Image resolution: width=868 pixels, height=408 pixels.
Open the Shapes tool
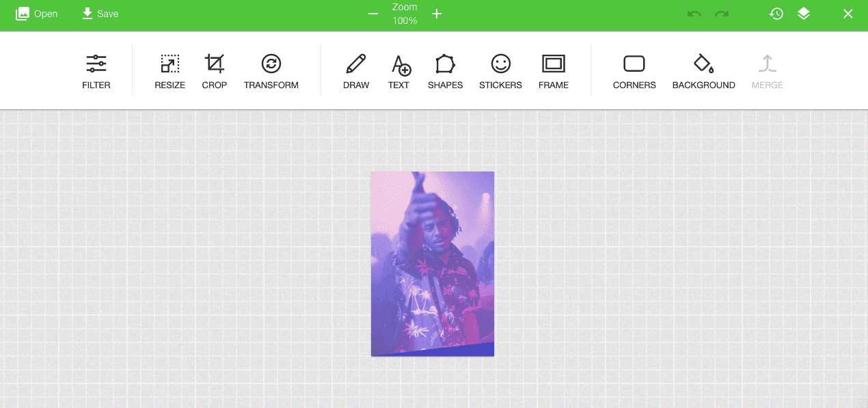pyautogui.click(x=446, y=71)
